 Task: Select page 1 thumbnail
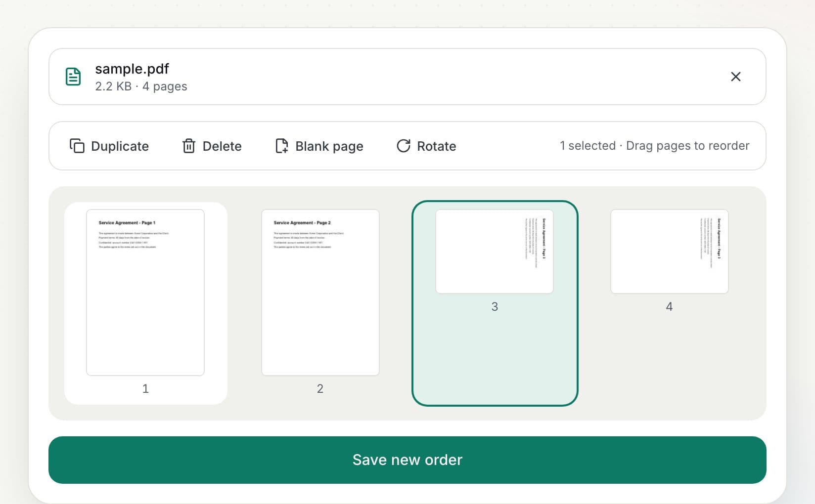coord(145,293)
